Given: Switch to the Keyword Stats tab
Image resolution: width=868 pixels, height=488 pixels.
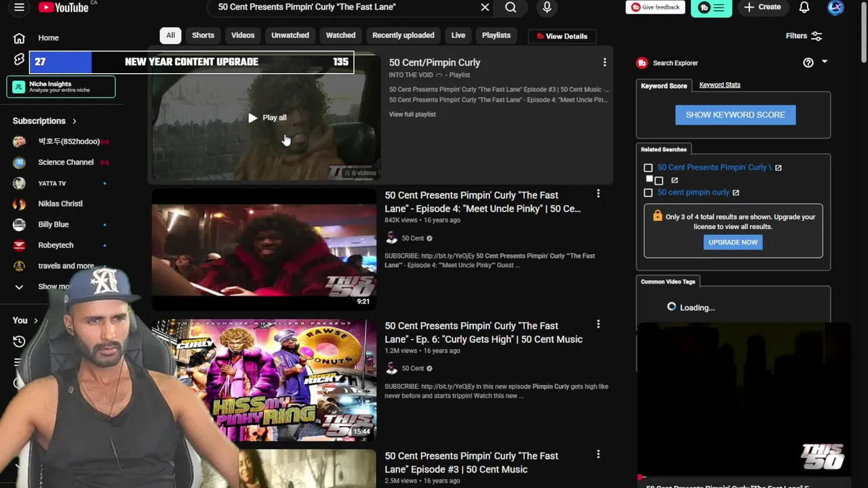Looking at the screenshot, I should [719, 85].
